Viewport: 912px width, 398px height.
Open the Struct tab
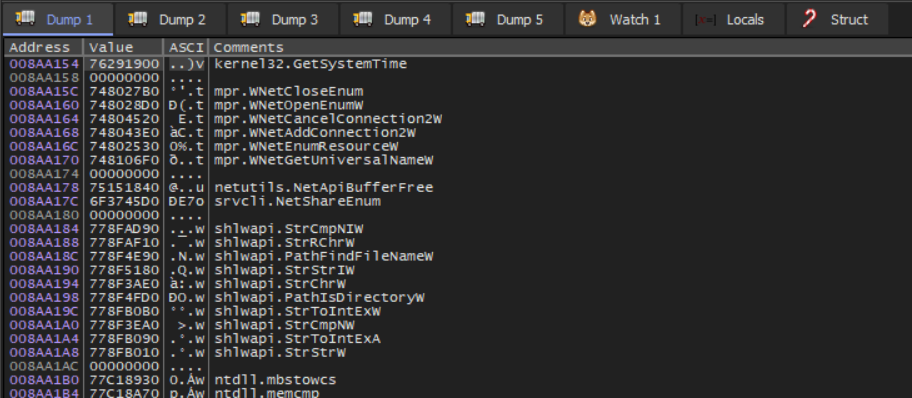837,19
